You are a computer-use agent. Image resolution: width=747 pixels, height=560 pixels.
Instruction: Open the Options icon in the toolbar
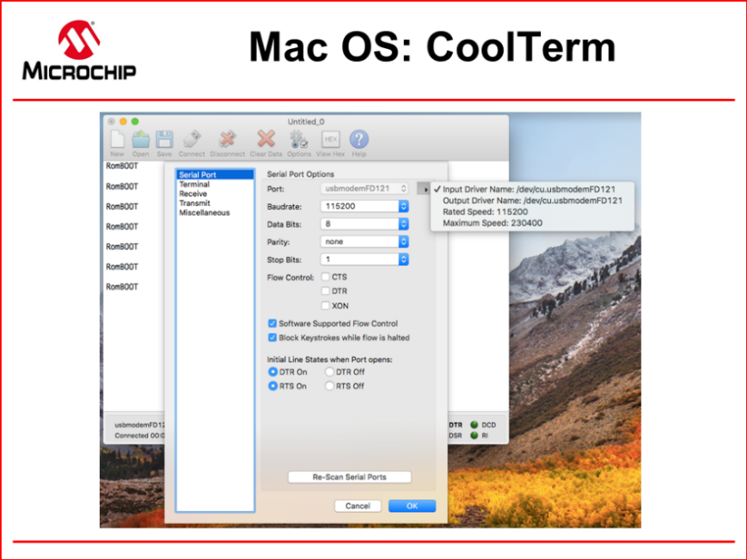point(298,140)
